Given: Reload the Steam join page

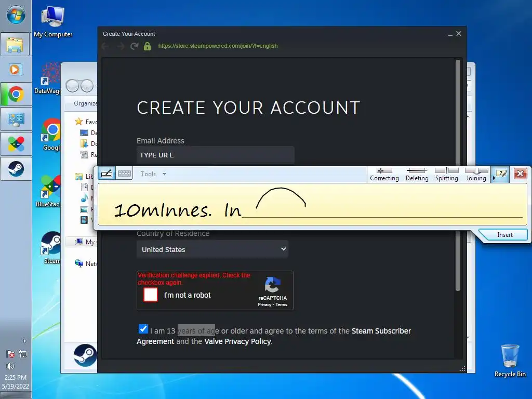Looking at the screenshot, I should pyautogui.click(x=135, y=46).
